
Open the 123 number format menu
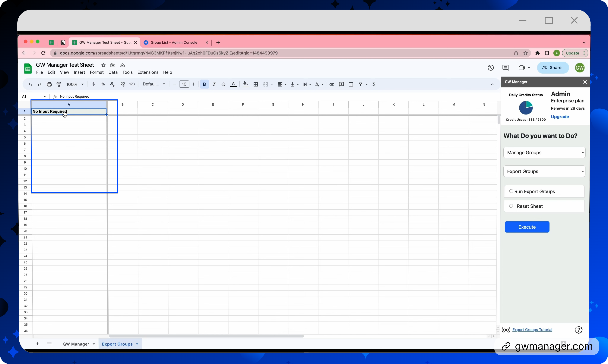pos(132,84)
